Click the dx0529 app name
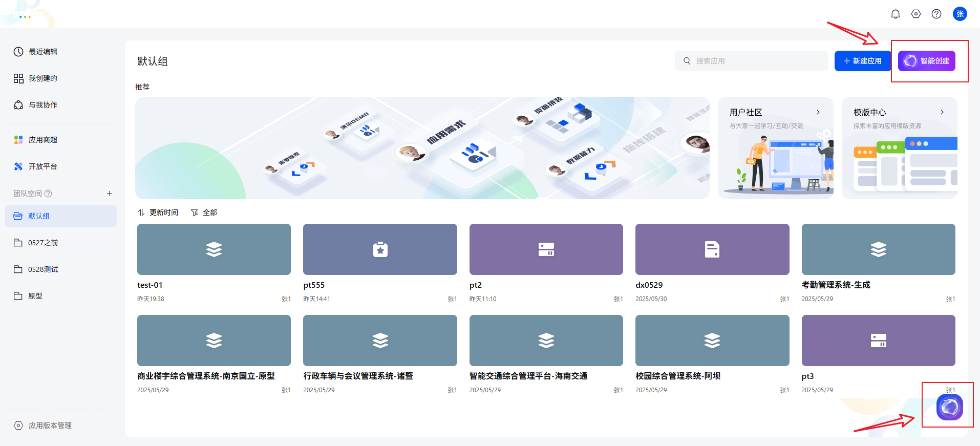 [x=649, y=285]
